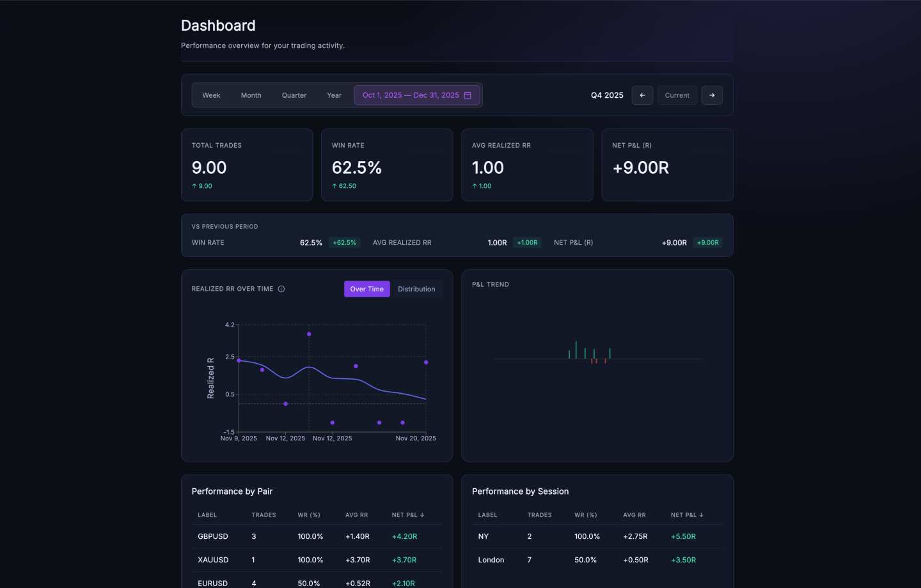Select the NY row in Performance by Session

point(484,536)
